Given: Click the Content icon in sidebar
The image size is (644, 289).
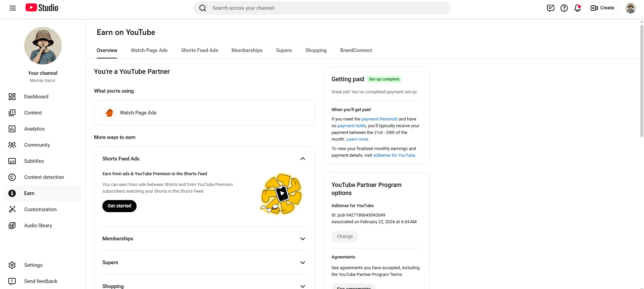Looking at the screenshot, I should point(12,113).
